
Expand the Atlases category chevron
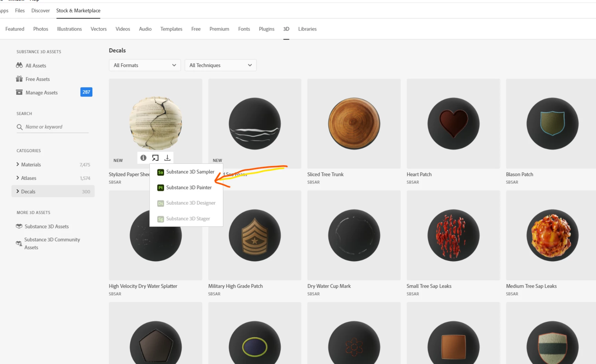(18, 178)
